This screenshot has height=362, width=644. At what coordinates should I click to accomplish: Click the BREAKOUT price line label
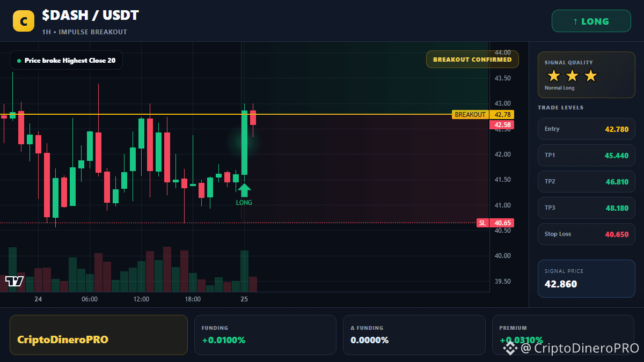pos(470,115)
